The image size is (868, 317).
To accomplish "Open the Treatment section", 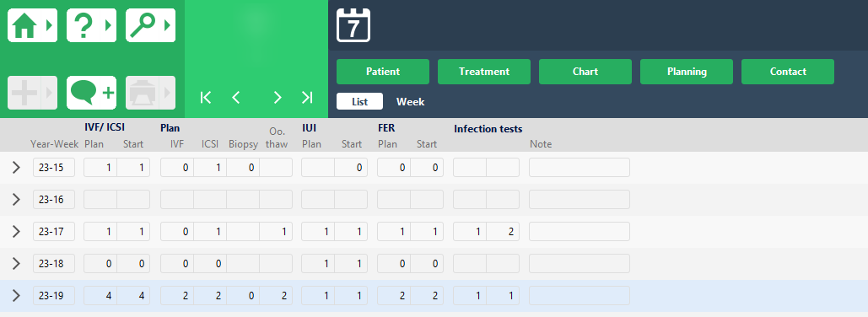I will tap(484, 72).
